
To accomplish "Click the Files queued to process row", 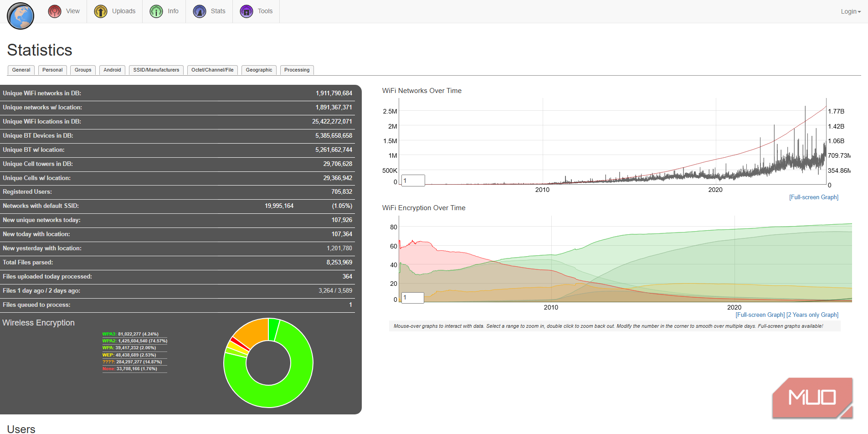I will coord(177,305).
